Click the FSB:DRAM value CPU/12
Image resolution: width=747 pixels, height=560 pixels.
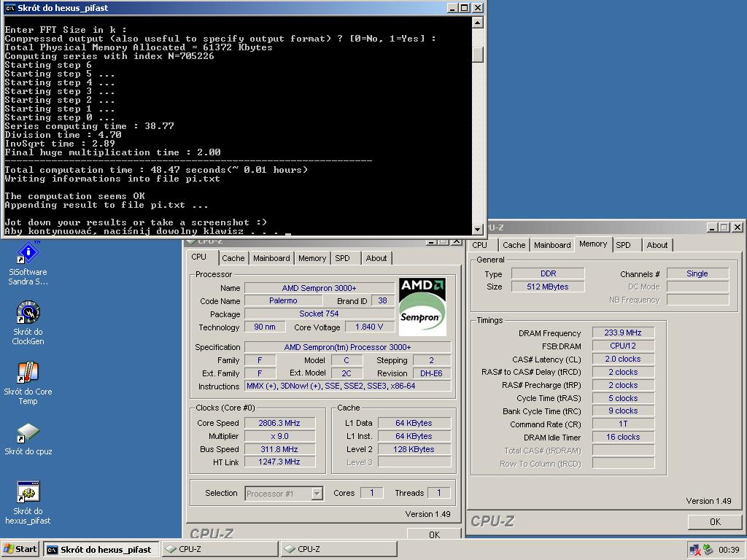[x=623, y=346]
